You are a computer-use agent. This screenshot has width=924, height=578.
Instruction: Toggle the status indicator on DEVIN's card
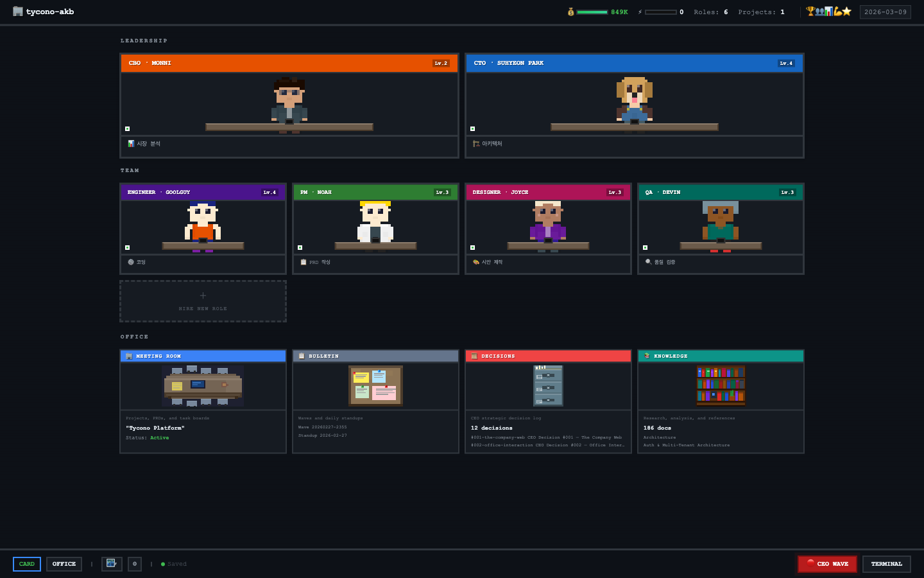click(x=645, y=246)
